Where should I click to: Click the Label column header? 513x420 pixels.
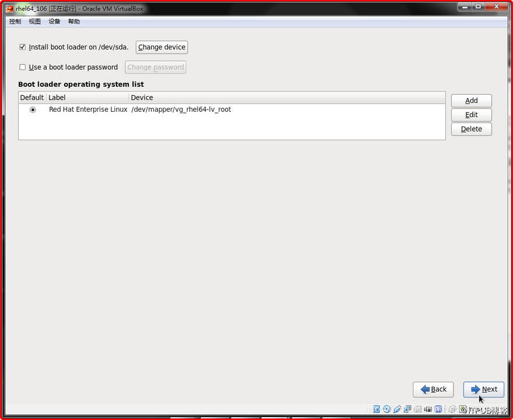click(x=87, y=97)
